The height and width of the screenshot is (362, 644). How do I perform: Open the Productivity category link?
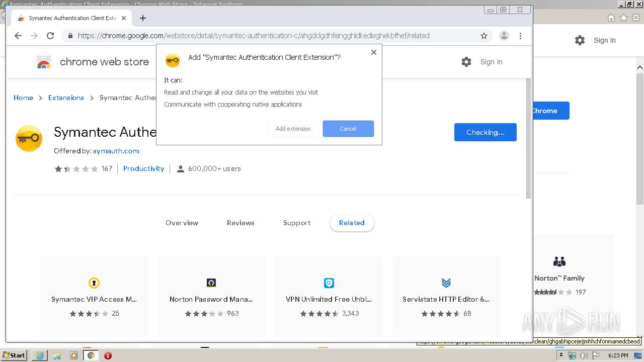pos(143,168)
